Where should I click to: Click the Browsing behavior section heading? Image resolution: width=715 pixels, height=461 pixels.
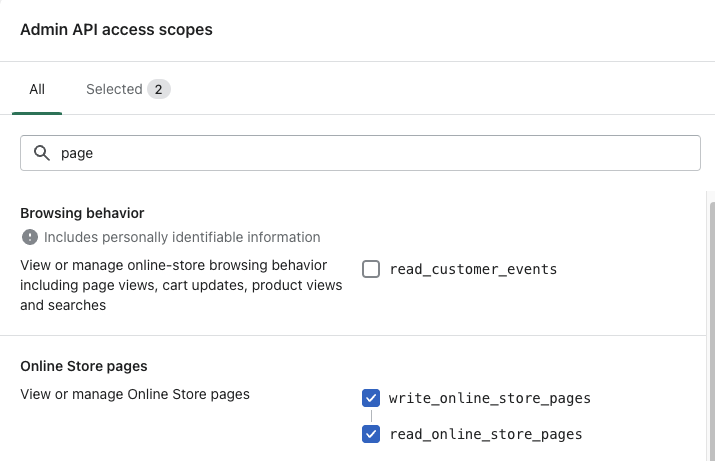[82, 213]
